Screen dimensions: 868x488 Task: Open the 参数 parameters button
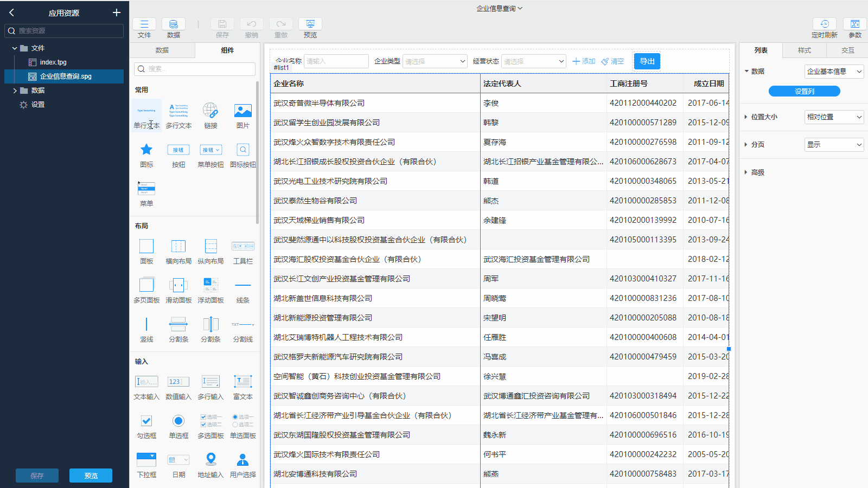pos(855,28)
